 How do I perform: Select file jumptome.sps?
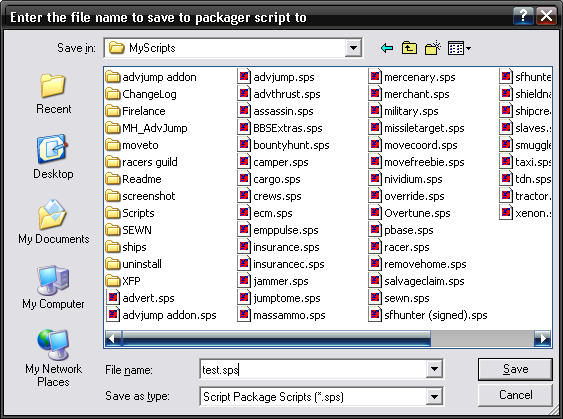coord(279,298)
